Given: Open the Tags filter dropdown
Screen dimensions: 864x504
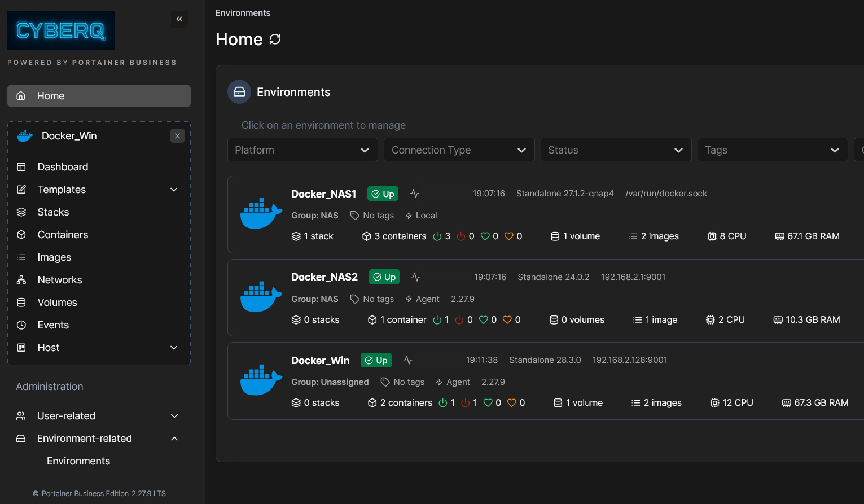Looking at the screenshot, I should 773,150.
